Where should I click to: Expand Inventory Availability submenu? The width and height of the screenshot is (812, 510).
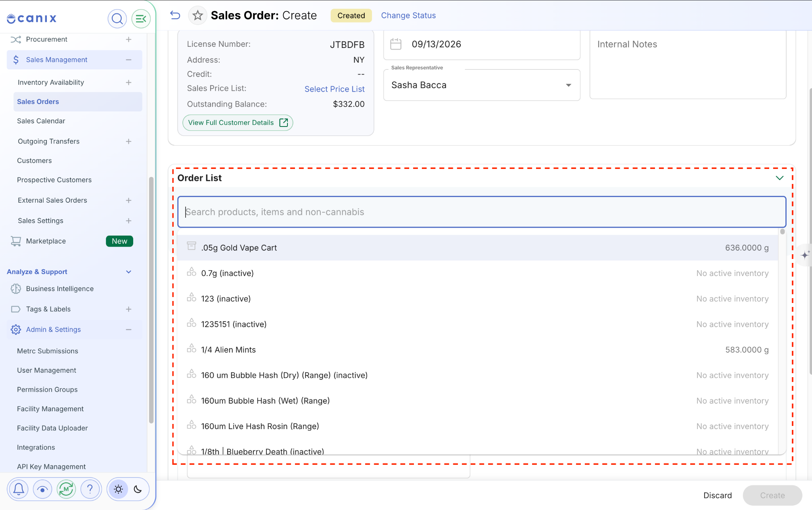(128, 82)
